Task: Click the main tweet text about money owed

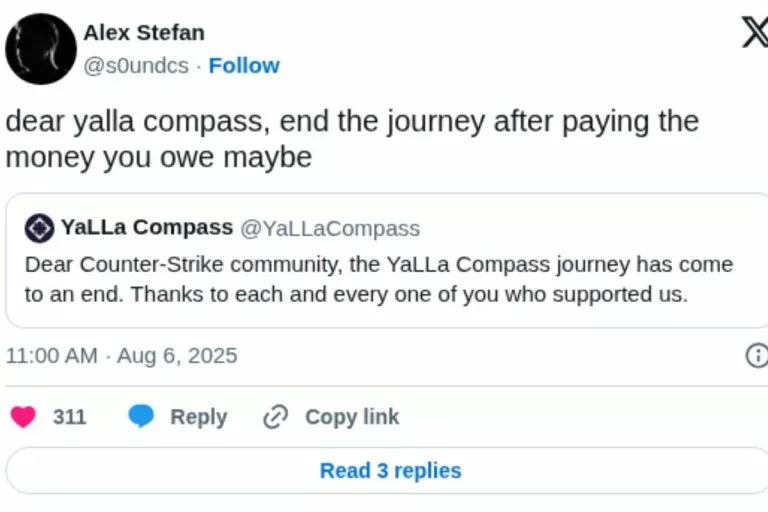Action: click(352, 139)
